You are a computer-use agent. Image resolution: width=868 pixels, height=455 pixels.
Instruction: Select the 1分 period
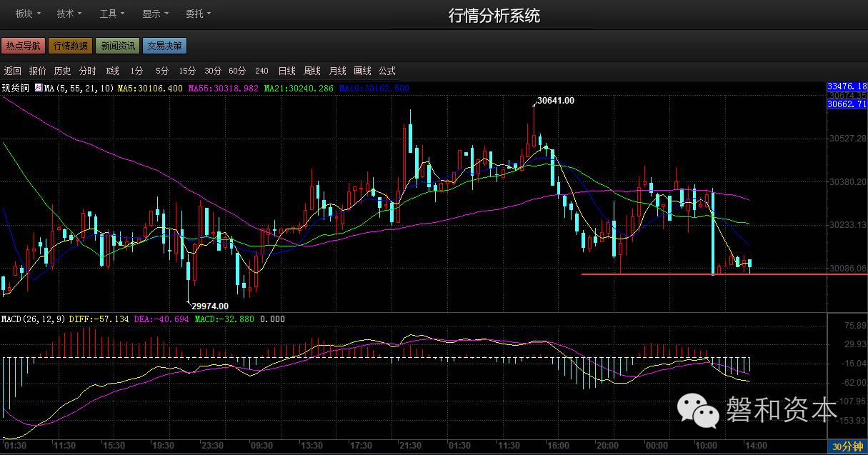(136, 71)
